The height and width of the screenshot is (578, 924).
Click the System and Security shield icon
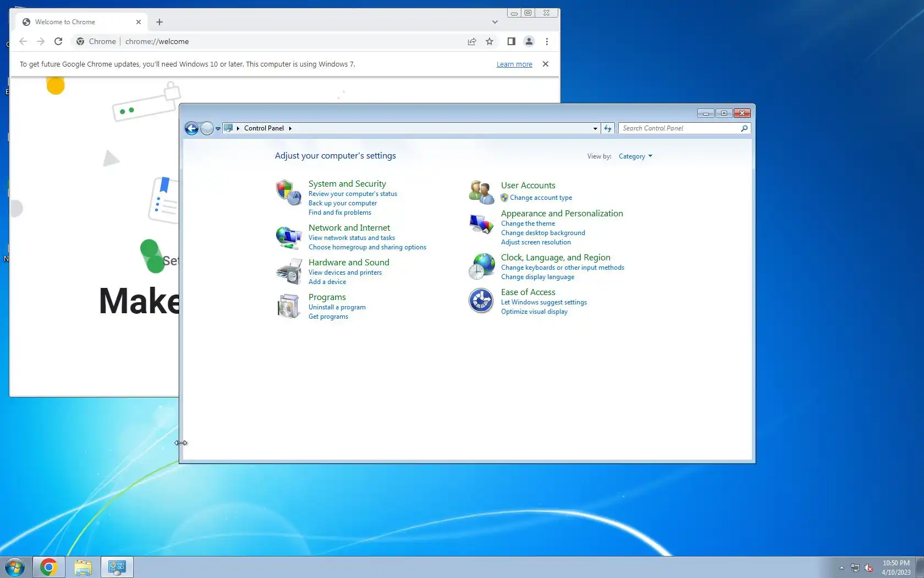(x=289, y=193)
